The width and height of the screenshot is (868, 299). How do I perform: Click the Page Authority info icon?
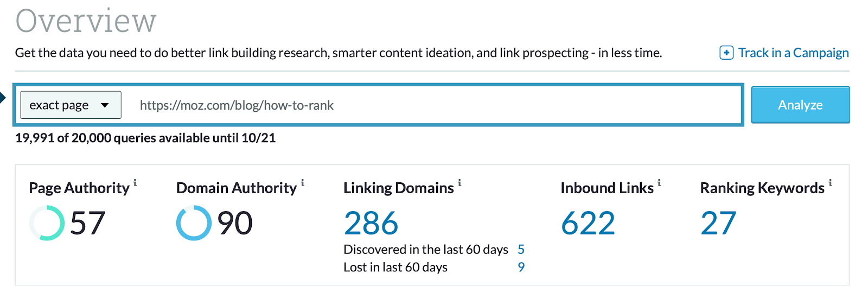135,183
